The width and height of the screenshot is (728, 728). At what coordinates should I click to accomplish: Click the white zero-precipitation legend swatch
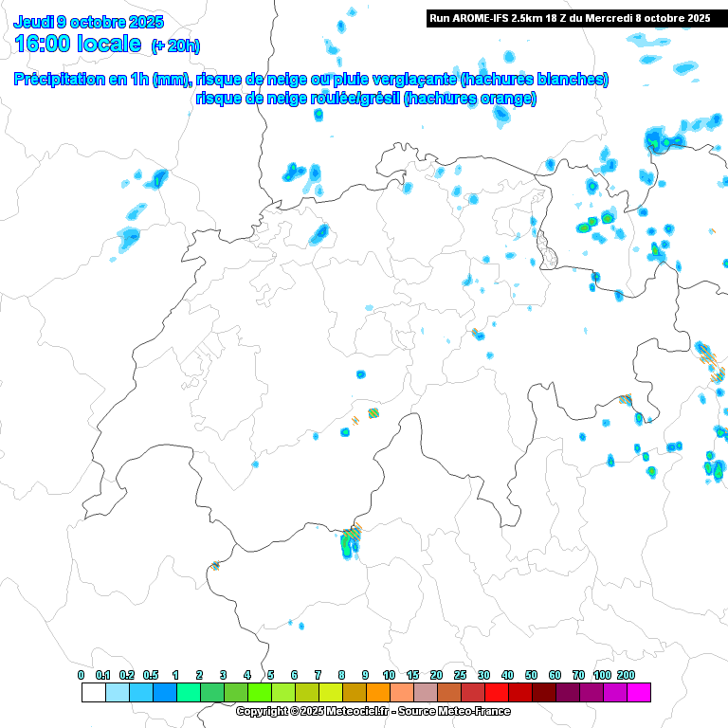coord(93,693)
